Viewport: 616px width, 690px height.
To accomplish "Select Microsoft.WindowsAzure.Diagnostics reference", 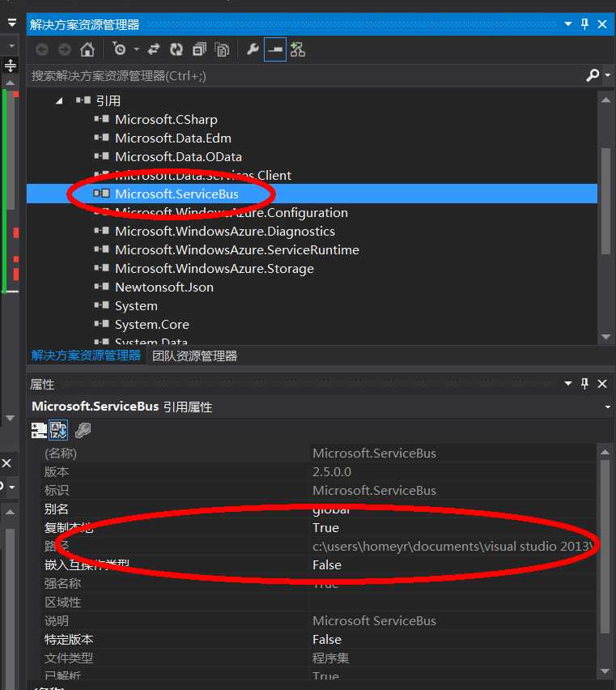I will click(x=225, y=231).
